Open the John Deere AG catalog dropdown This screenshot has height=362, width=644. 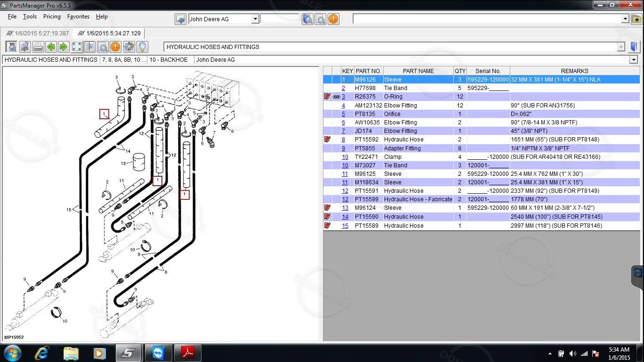[255, 19]
